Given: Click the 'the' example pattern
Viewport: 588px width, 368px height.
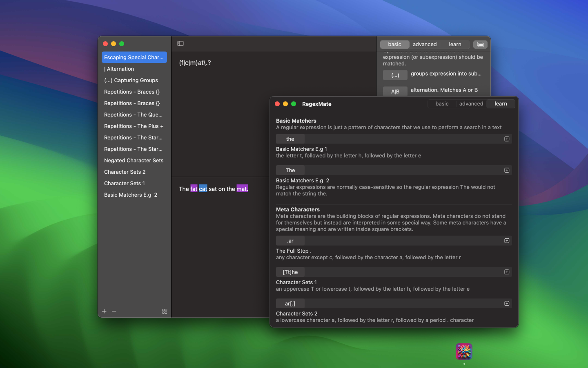Looking at the screenshot, I should point(290,139).
